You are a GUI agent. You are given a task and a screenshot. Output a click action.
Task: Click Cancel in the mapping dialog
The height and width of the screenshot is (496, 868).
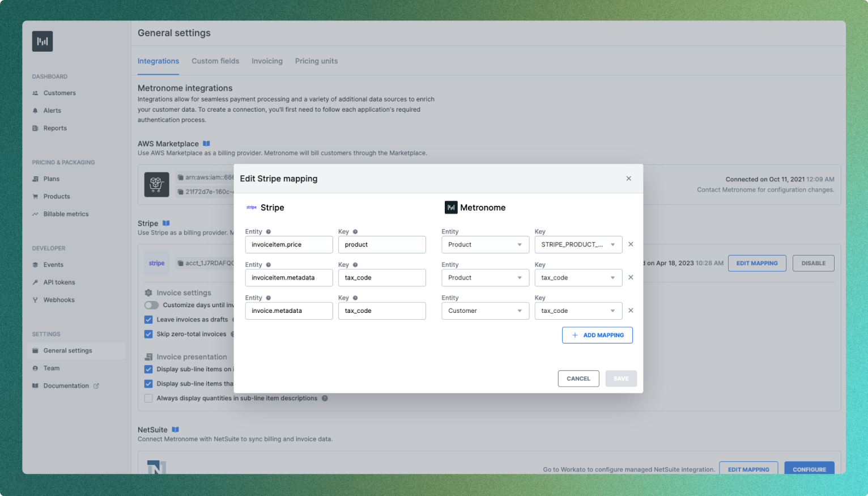[578, 379]
